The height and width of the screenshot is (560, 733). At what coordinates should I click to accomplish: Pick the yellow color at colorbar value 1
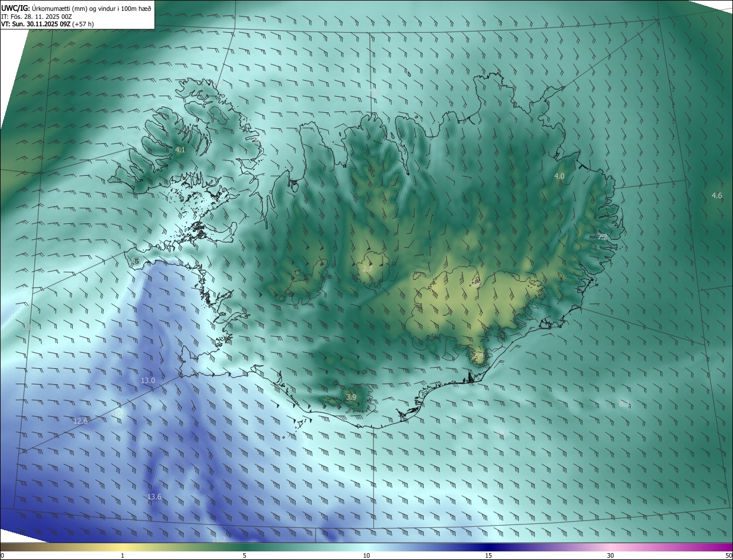click(x=123, y=547)
